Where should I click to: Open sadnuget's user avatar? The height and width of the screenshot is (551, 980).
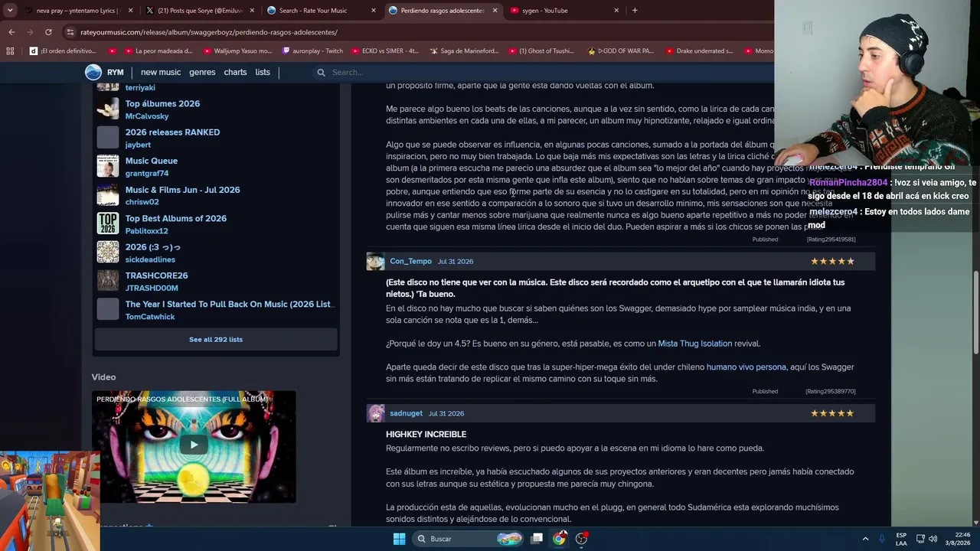[x=375, y=413]
